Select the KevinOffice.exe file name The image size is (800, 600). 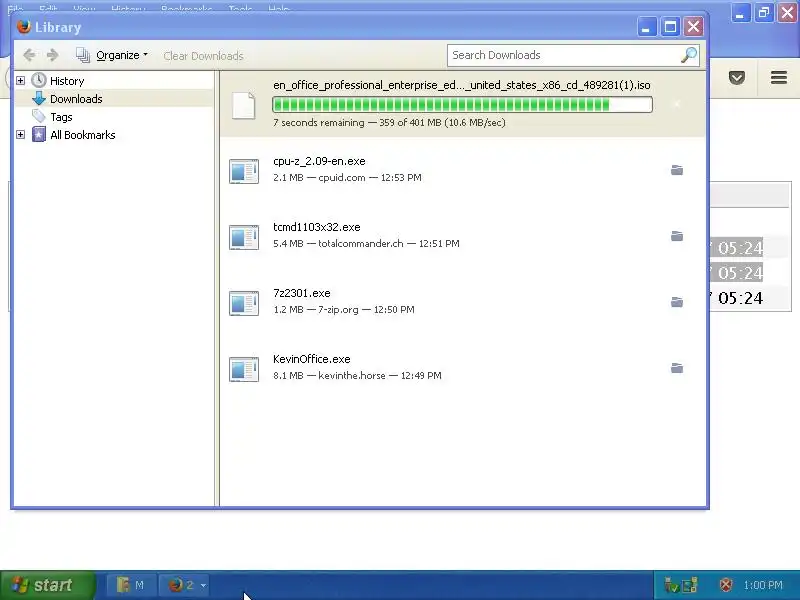coord(312,359)
